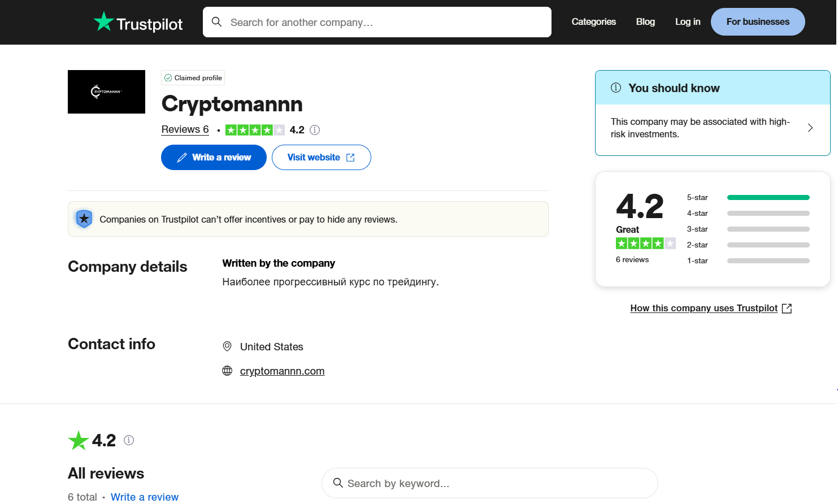
Task: Focus the Search by keyword field
Action: point(489,483)
